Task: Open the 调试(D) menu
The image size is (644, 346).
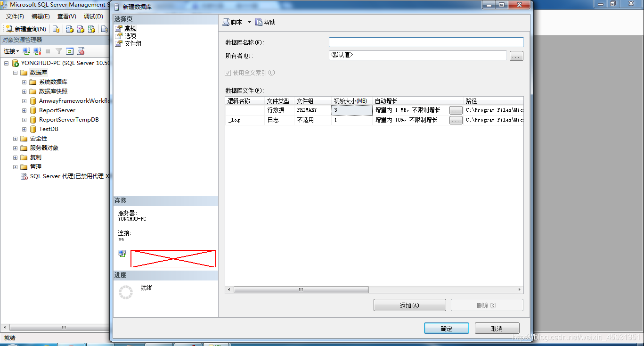Action: point(93,16)
